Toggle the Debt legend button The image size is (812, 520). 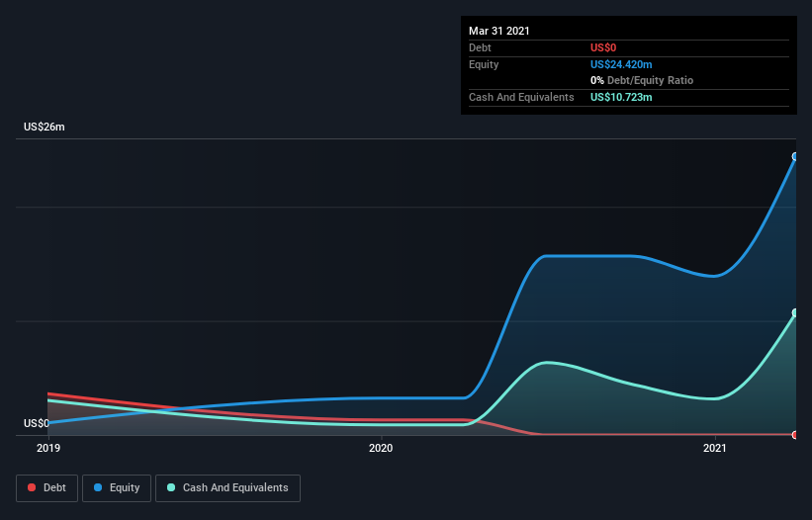point(46,488)
